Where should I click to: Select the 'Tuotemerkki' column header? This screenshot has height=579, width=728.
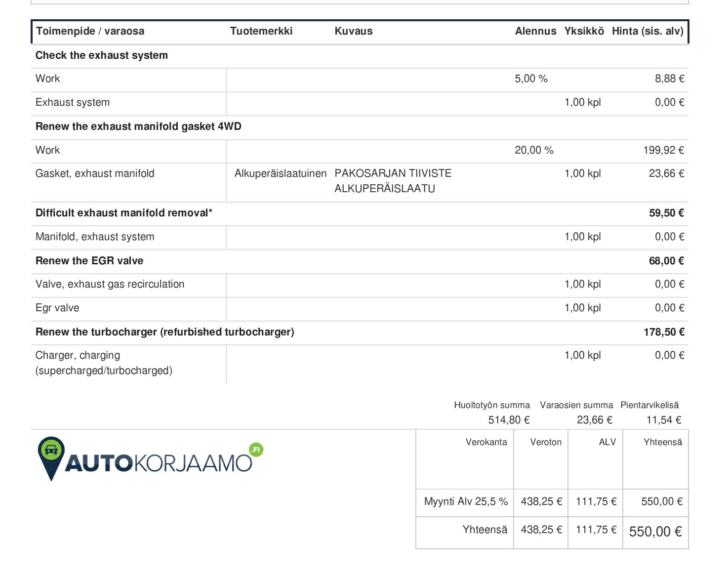click(261, 31)
